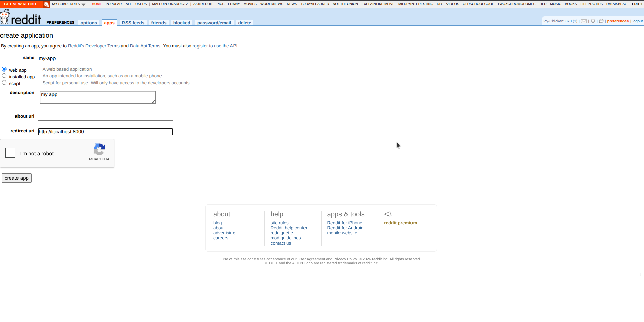Click the orange planet icon beside Get New Reddit
Screen dimensions: 644x322
point(46,4)
